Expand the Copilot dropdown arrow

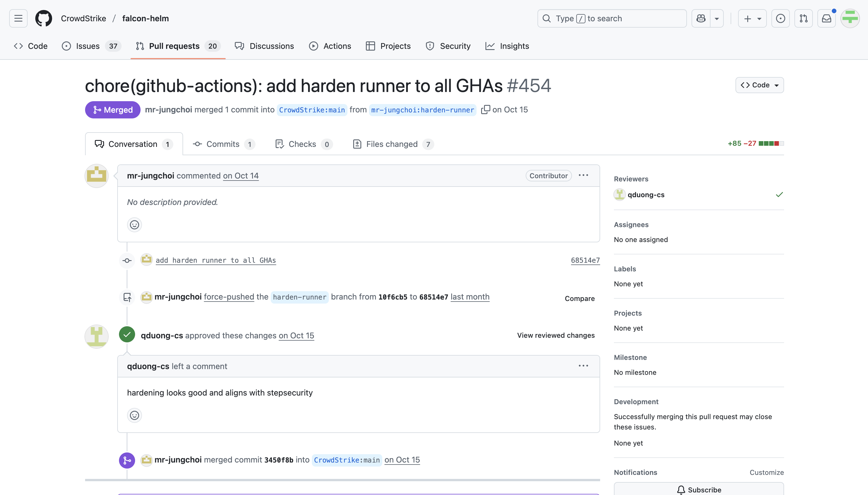[x=717, y=18]
